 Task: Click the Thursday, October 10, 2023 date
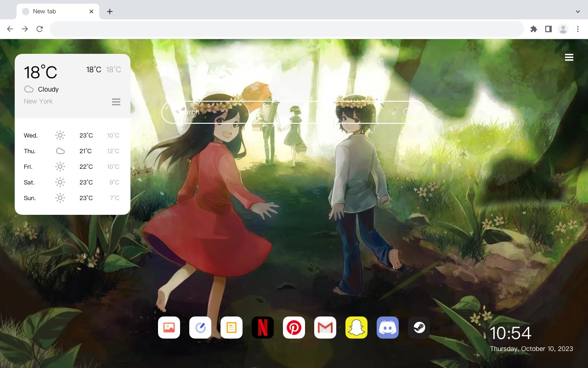point(531,349)
